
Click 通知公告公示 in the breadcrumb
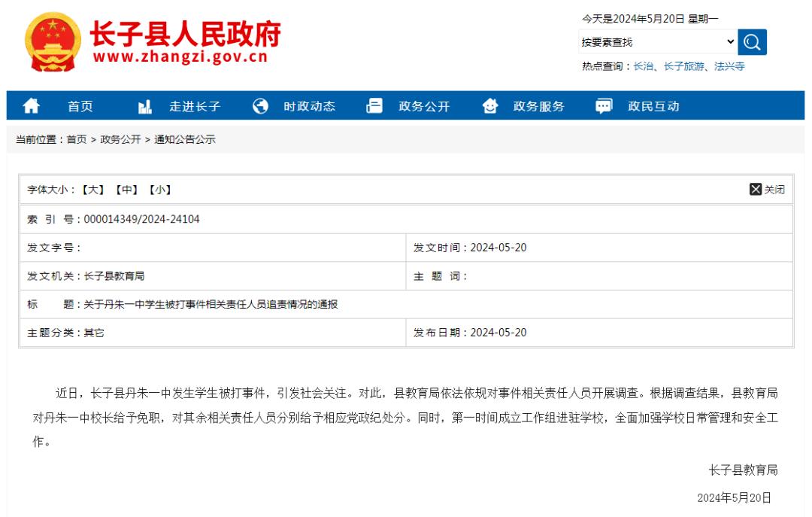(185, 139)
